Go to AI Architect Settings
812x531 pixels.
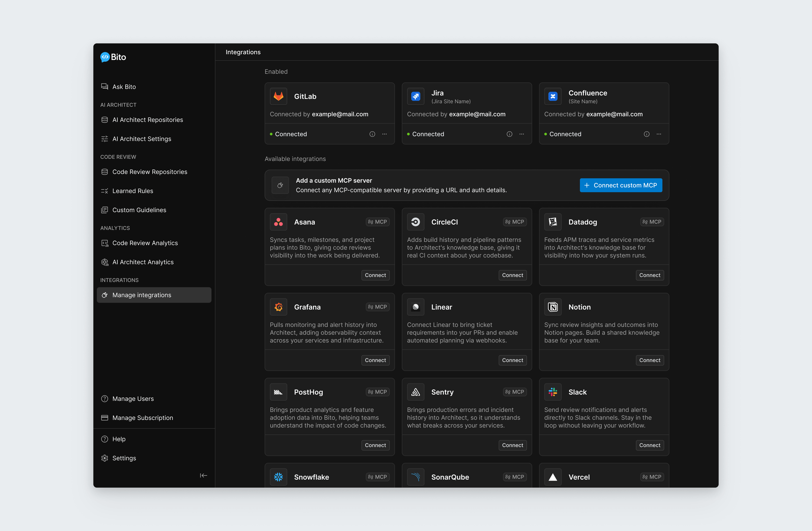click(154, 139)
